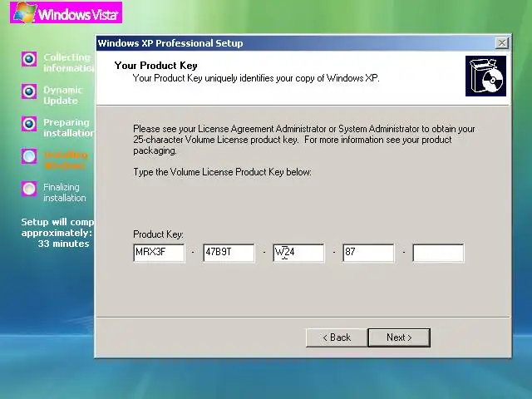Viewport: 532px width, 399px height.
Task: Click the '33 minutes' remaining time text
Action: tap(63, 244)
